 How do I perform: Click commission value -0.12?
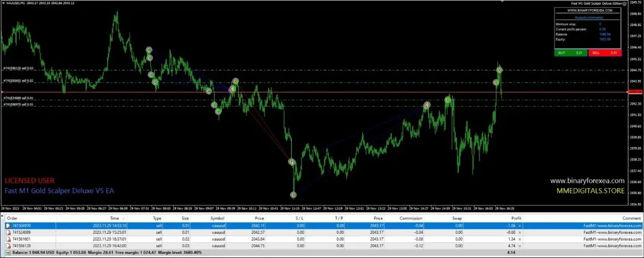[x=418, y=245]
